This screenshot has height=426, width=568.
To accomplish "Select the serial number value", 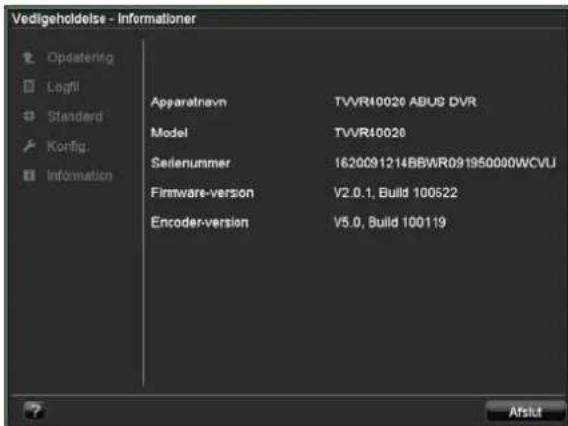I will (444, 163).
